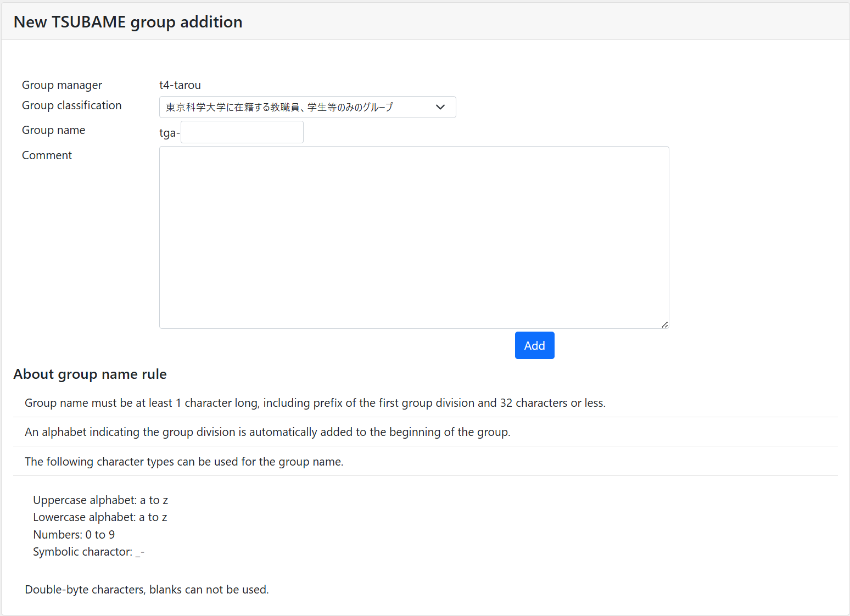Click the 'About group name rule' heading
This screenshot has width=850, height=616.
[x=90, y=374]
